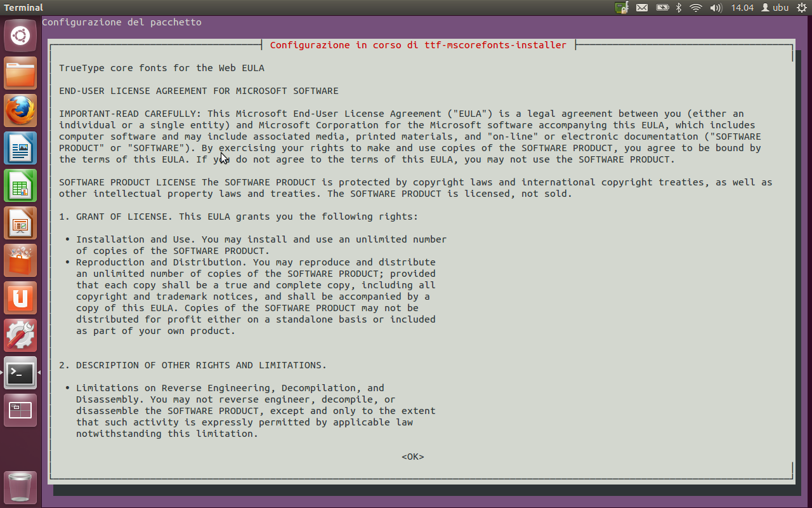Open the Files manager from the launcher
Image resolution: width=812 pixels, height=508 pixels.
pos(20,73)
